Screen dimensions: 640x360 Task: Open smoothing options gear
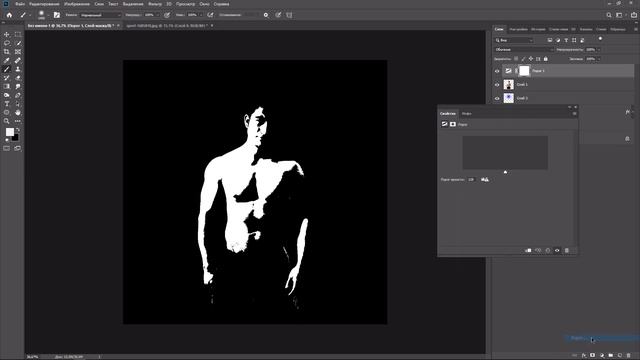pos(266,15)
